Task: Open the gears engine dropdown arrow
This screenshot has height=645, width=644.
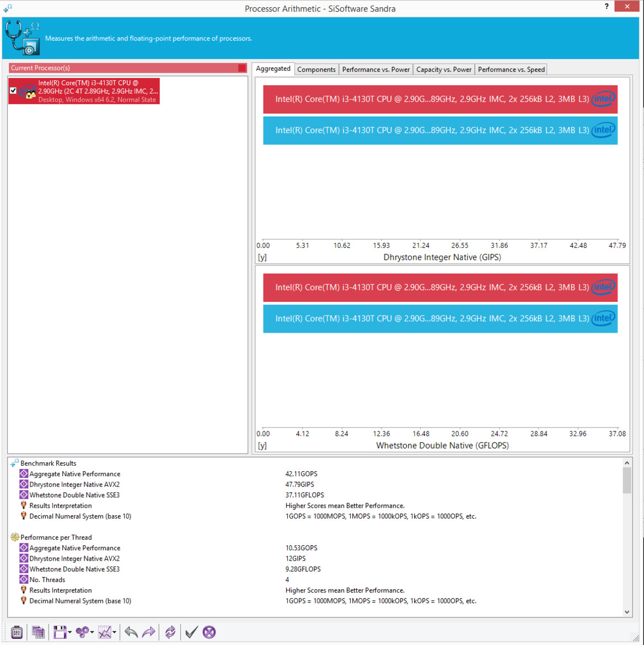Action: 92,632
